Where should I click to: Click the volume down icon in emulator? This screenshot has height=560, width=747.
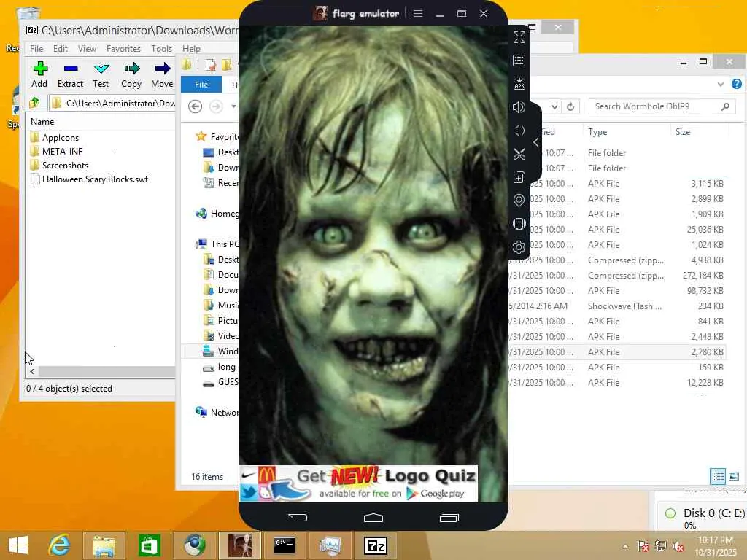click(519, 131)
